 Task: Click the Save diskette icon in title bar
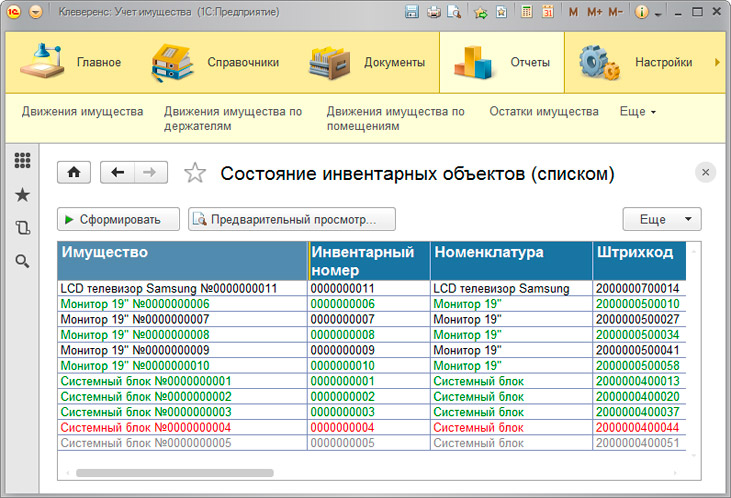(x=412, y=12)
